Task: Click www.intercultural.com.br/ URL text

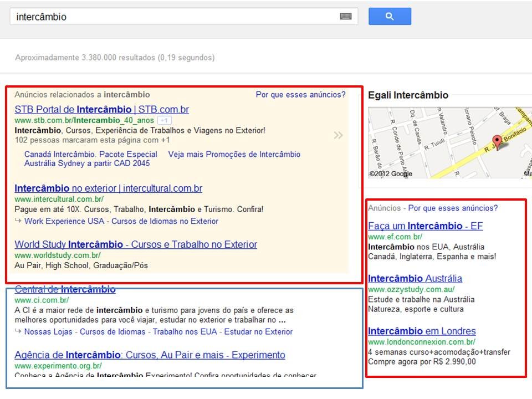Action: coord(59,199)
